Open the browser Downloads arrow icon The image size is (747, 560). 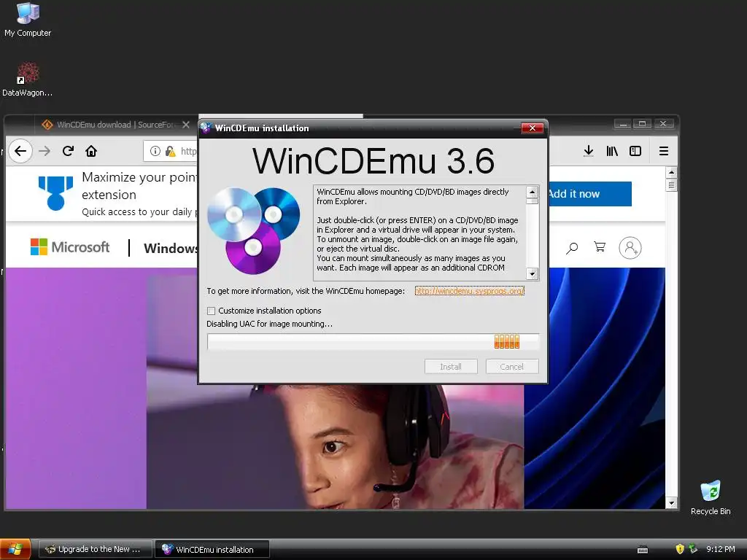(x=589, y=151)
